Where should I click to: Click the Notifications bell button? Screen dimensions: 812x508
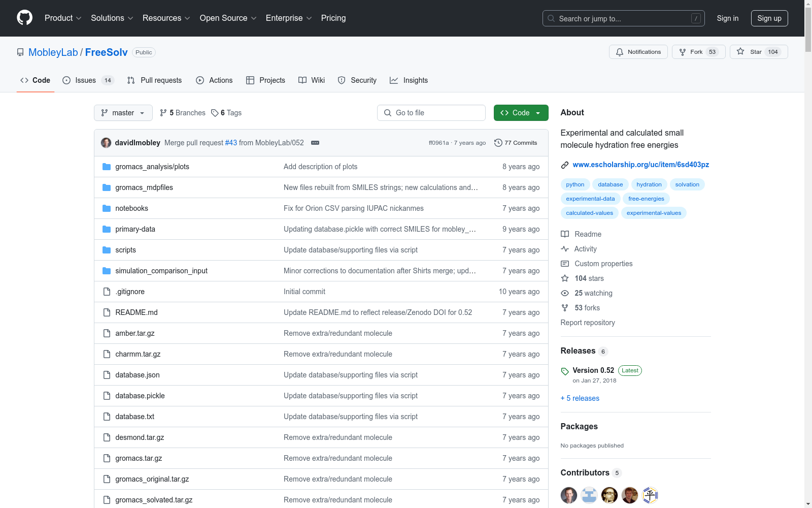click(x=638, y=52)
